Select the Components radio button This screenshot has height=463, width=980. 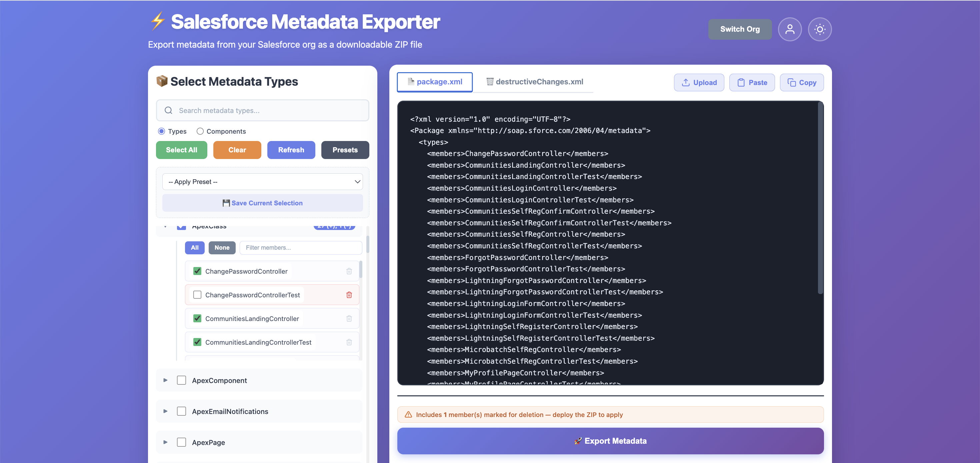click(200, 131)
